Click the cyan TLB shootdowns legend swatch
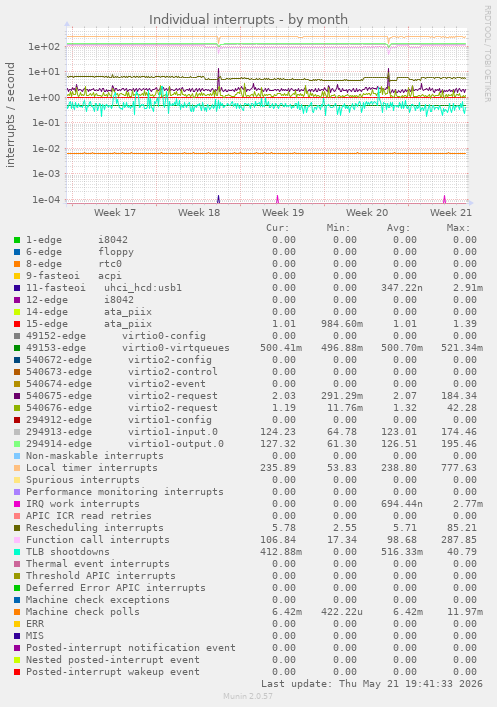This screenshot has height=707, width=497. [x=17, y=552]
